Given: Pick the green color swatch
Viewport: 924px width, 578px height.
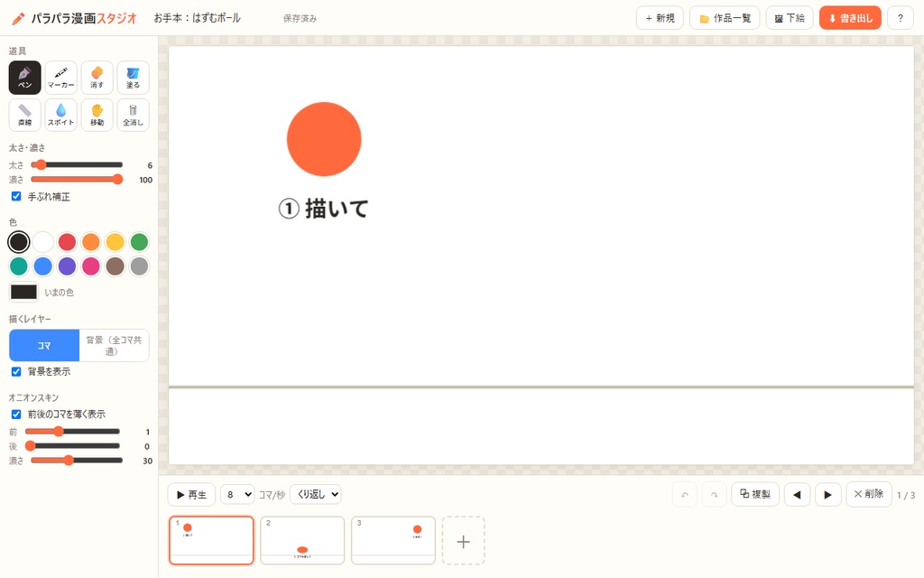Looking at the screenshot, I should coord(139,242).
